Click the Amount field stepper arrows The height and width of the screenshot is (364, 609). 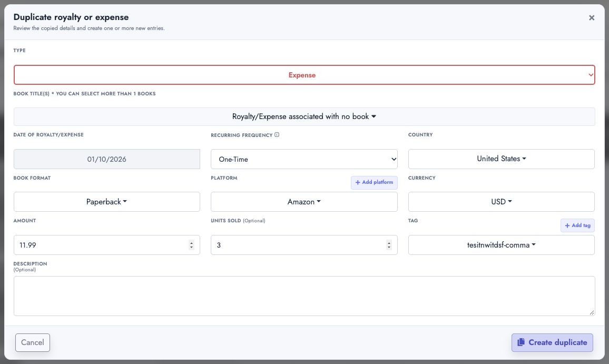191,245
